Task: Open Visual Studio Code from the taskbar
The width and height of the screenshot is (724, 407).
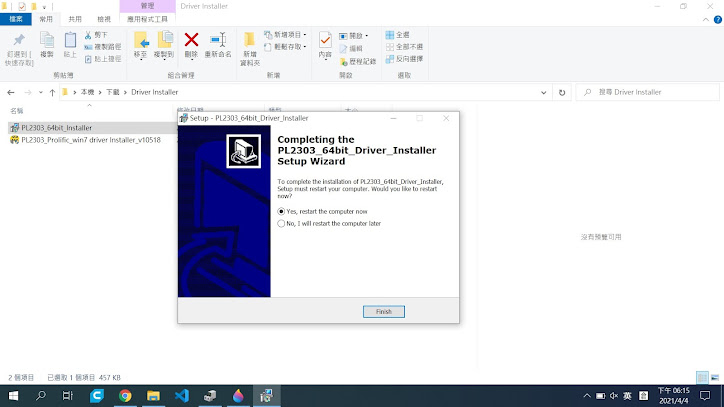Action: pos(181,396)
